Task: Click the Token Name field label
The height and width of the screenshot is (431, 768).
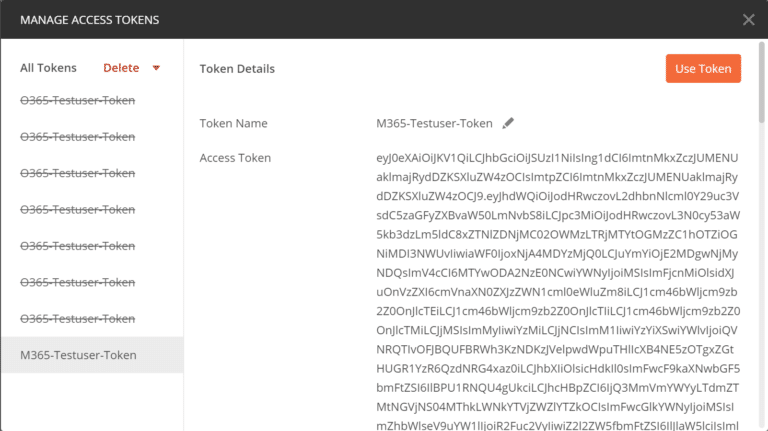Action: click(x=233, y=123)
